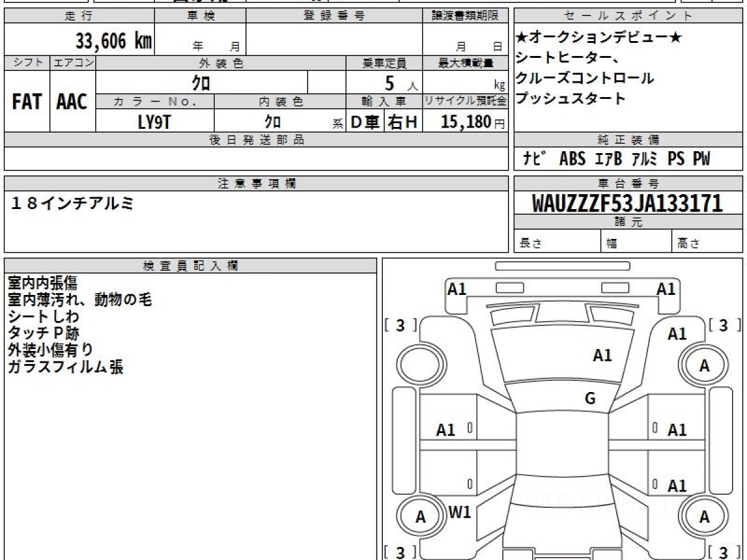Click the 乗車定員 header
Screen dimensions: 747x560
(384, 63)
